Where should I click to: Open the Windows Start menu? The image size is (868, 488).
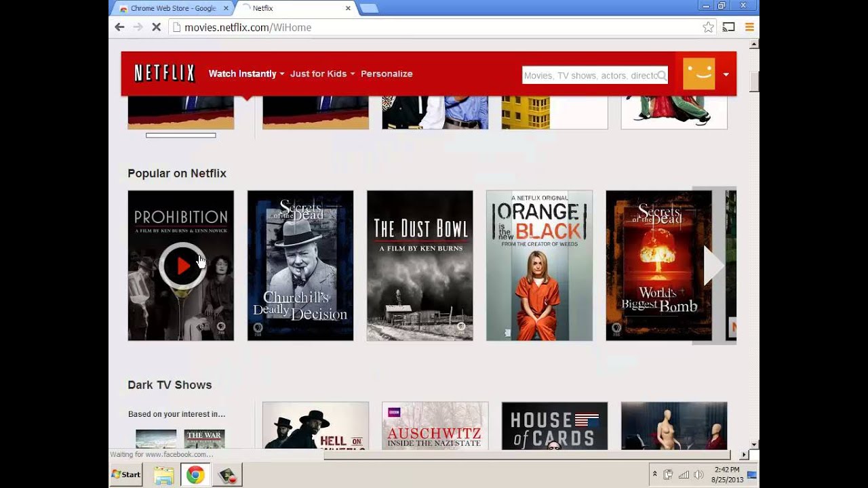126,474
